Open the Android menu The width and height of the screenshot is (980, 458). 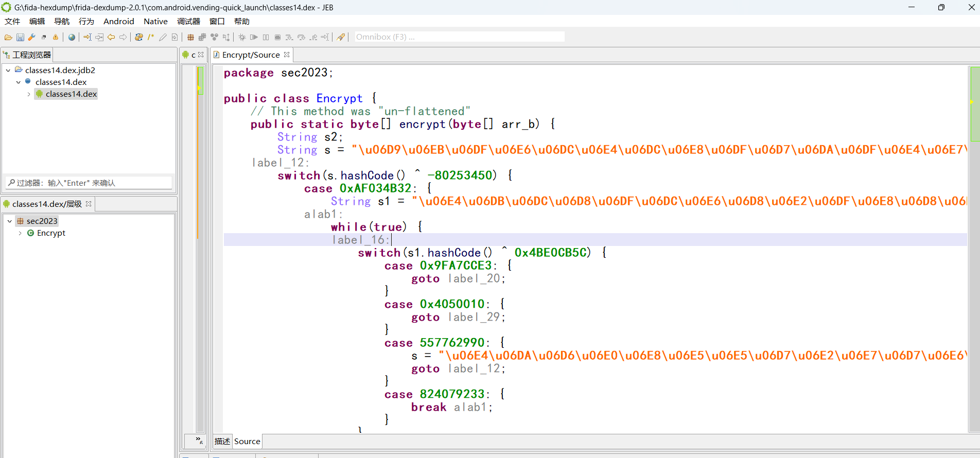point(118,21)
